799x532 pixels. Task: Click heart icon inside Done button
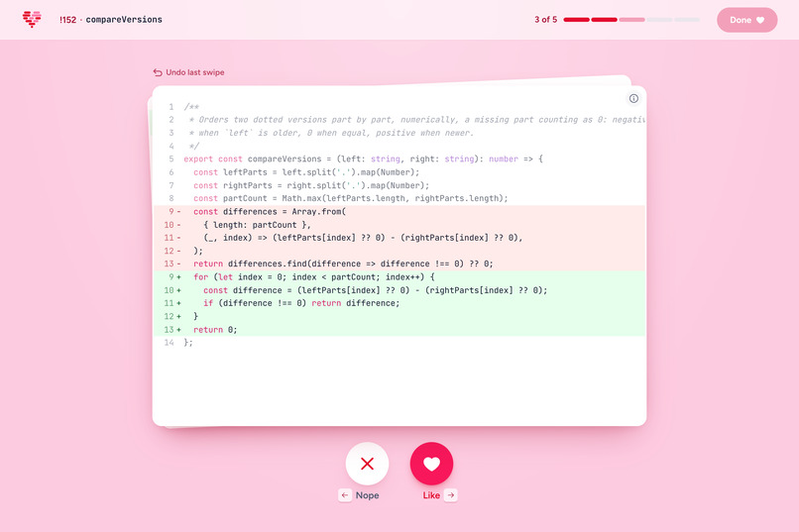pos(760,20)
